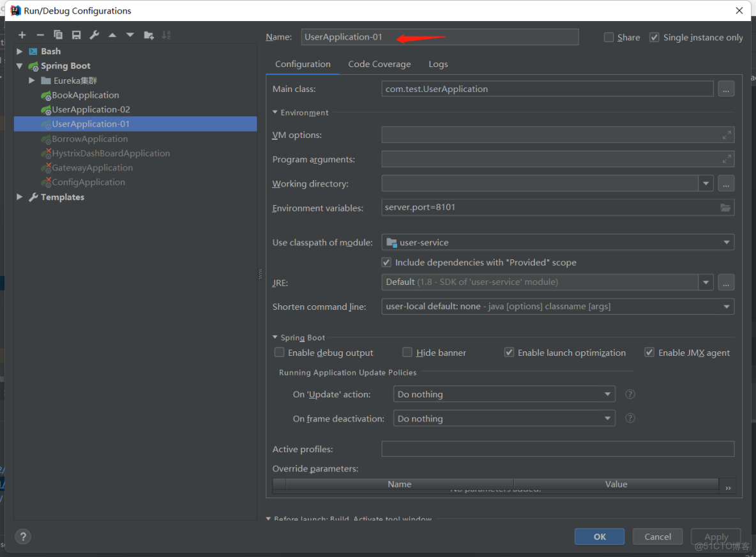Disable Single instance only
The width and height of the screenshot is (756, 557).
click(654, 37)
